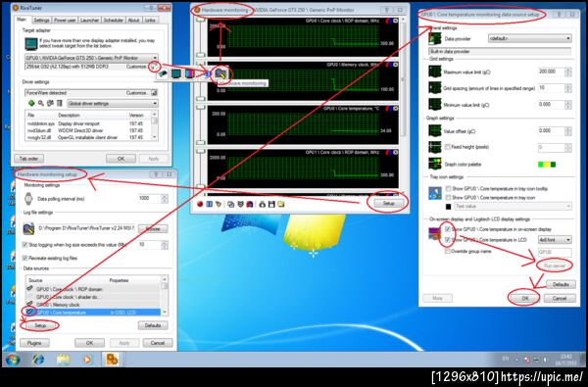The image size is (588, 387).
Task: Click the floppy disk save icon in Hardware monitoring
Action: pos(271,204)
